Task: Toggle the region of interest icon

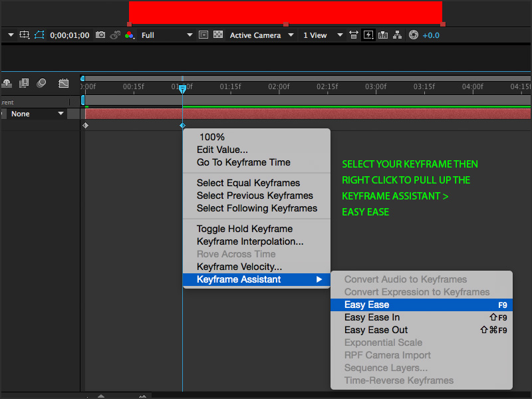Action: (25, 35)
